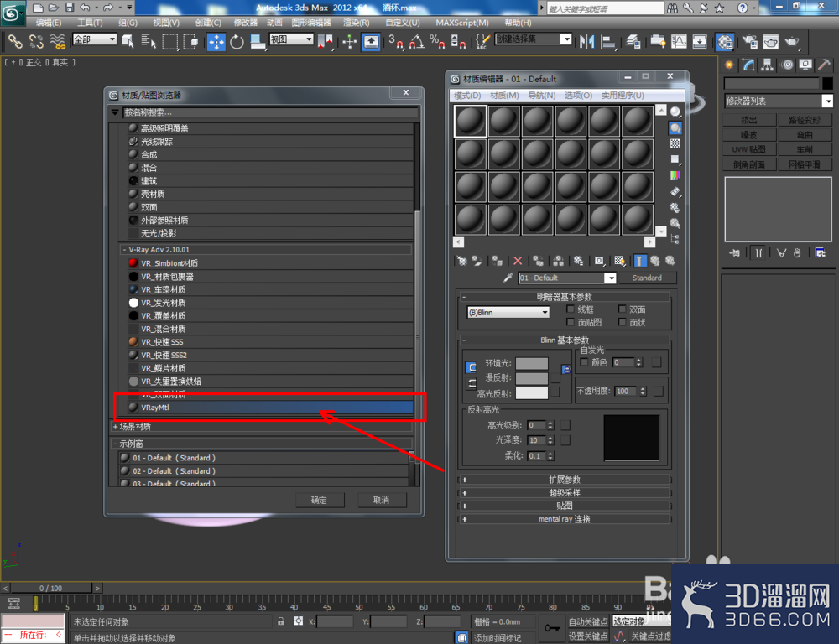Screen dimensions: 839x644
Task: Click the Undo arrow in title bar
Action: tap(85, 8)
